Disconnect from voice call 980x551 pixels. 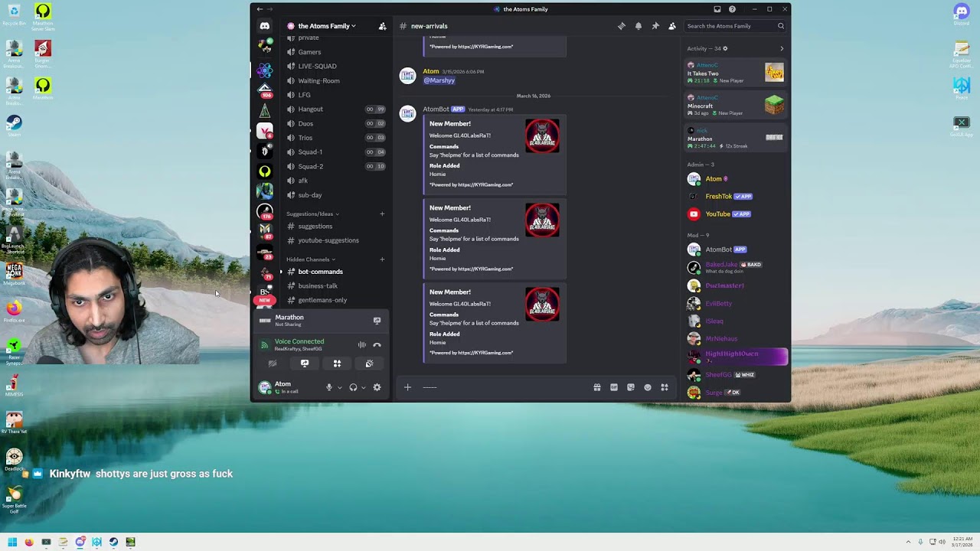[377, 345]
